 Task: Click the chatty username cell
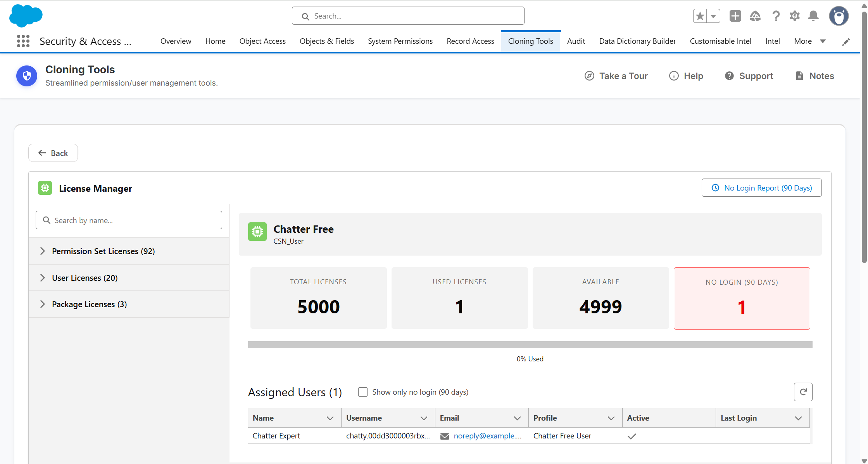point(388,436)
